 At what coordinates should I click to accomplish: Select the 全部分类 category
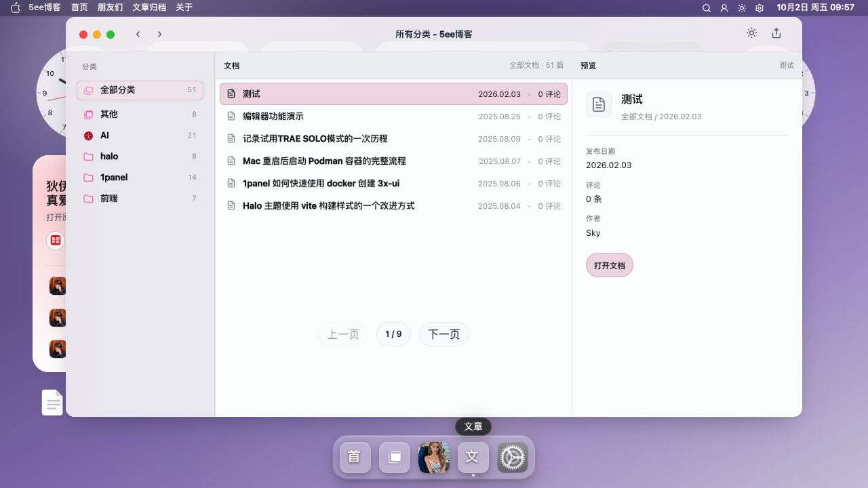coord(140,90)
